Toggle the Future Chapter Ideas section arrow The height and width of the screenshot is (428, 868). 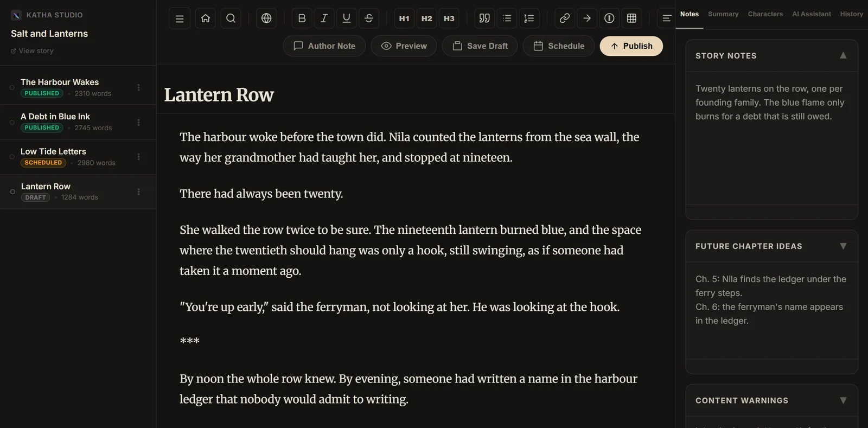(x=843, y=246)
